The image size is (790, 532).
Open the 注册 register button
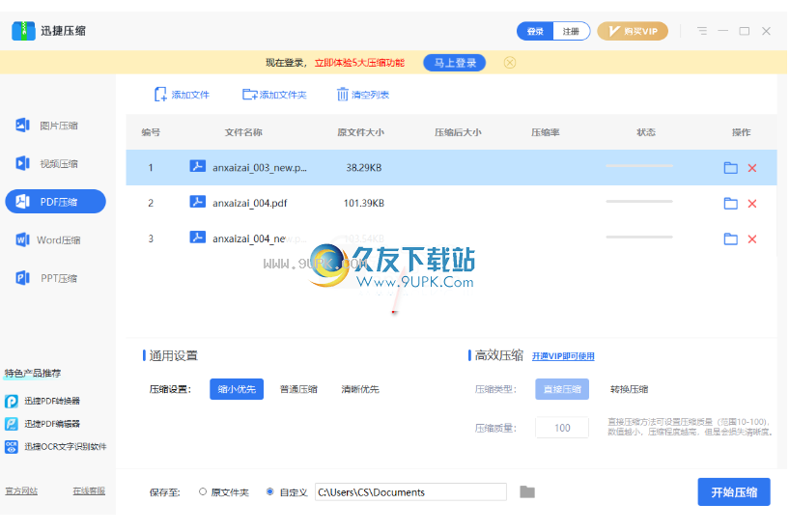coord(571,31)
